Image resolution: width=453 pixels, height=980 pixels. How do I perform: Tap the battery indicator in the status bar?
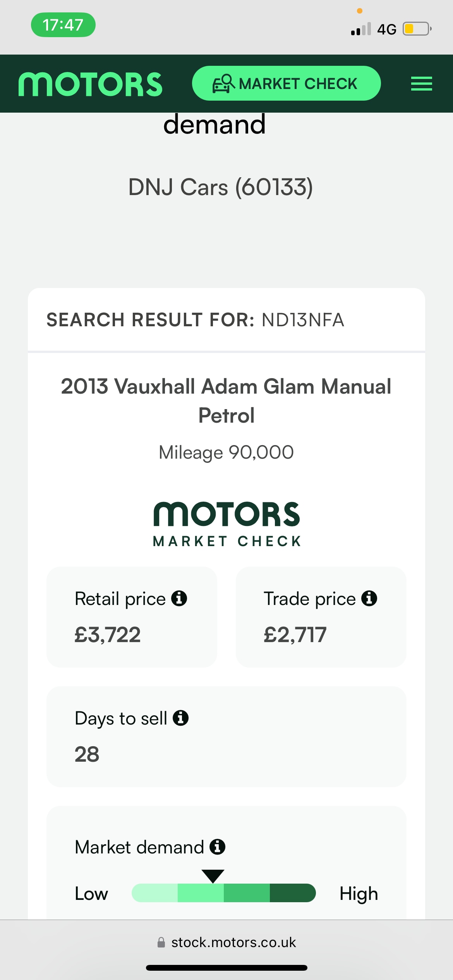pyautogui.click(x=417, y=29)
